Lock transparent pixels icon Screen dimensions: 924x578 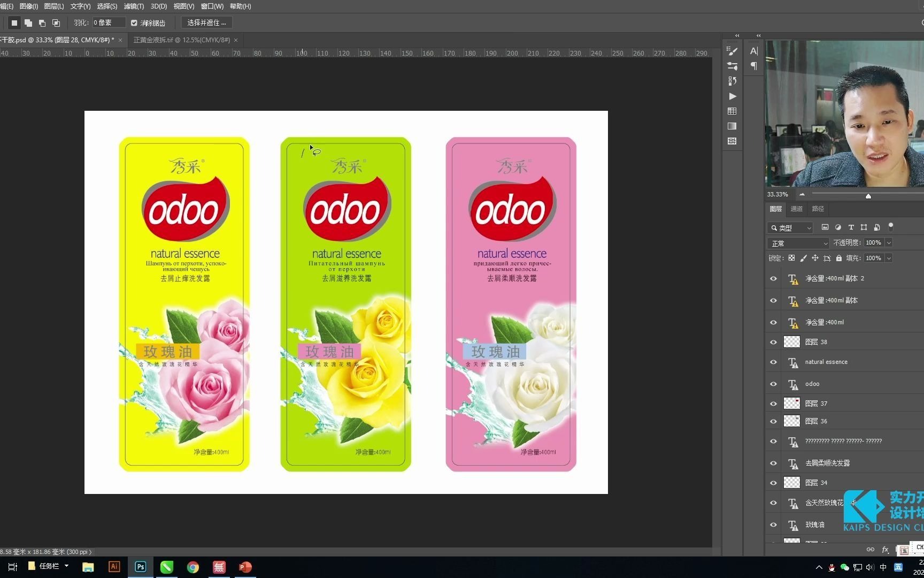pyautogui.click(x=791, y=258)
